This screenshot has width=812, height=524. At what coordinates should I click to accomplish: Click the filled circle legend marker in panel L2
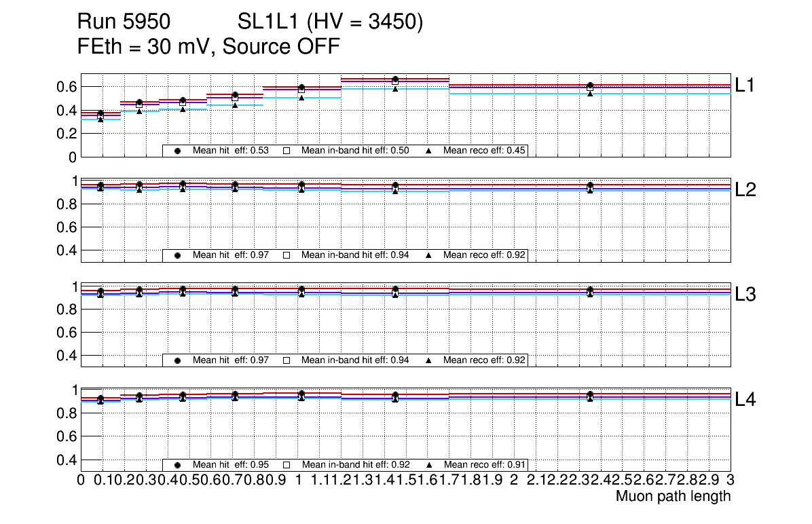(x=177, y=255)
